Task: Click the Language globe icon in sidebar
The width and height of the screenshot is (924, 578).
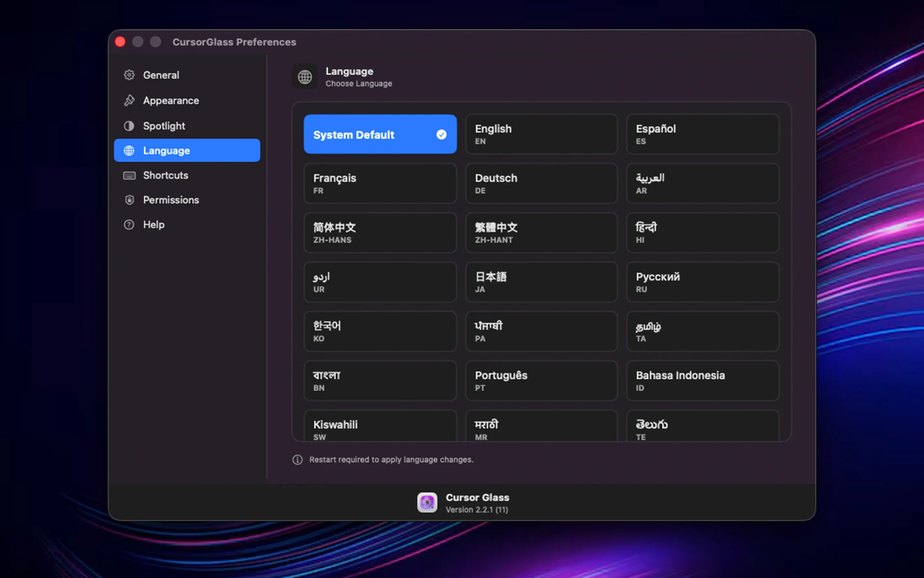Action: pos(129,151)
